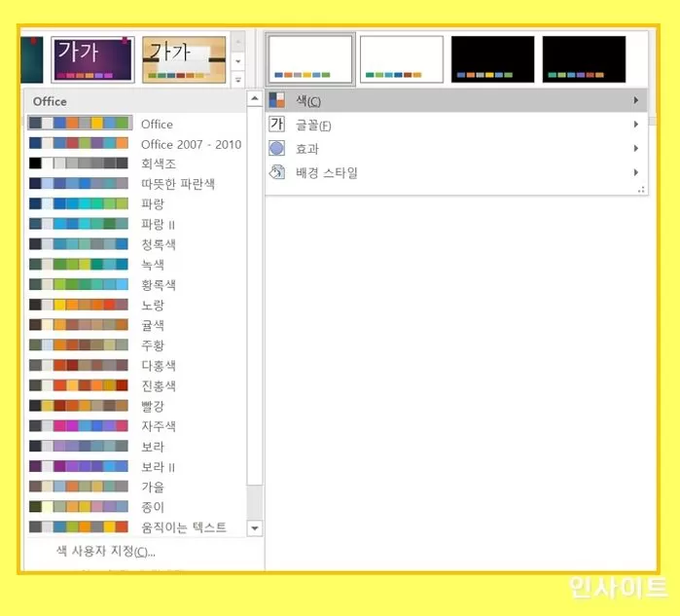Image resolution: width=680 pixels, height=616 pixels.
Task: Open 색 사용자 지정(C)... custom colors
Action: [x=106, y=551]
